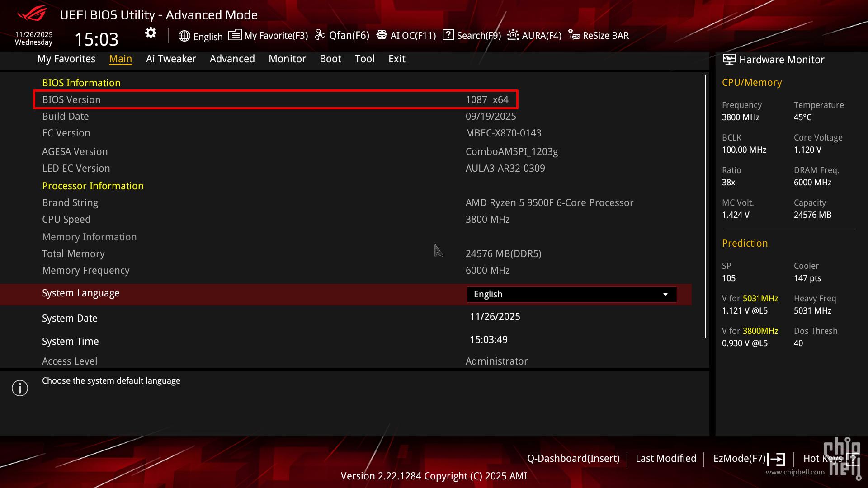Open the Advanced tab
868x488 pixels.
click(x=232, y=59)
